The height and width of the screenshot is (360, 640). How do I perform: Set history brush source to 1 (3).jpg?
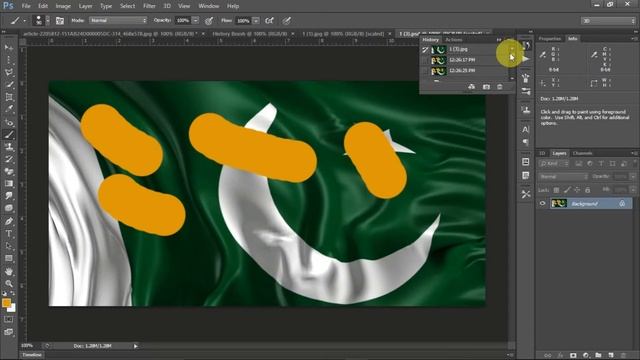click(x=425, y=49)
